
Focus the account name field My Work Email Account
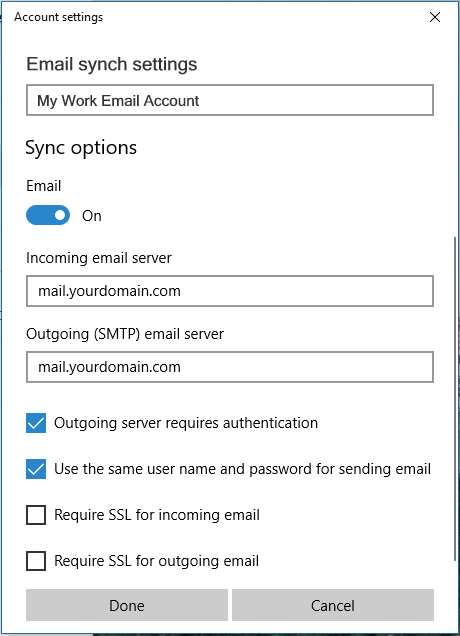230,100
